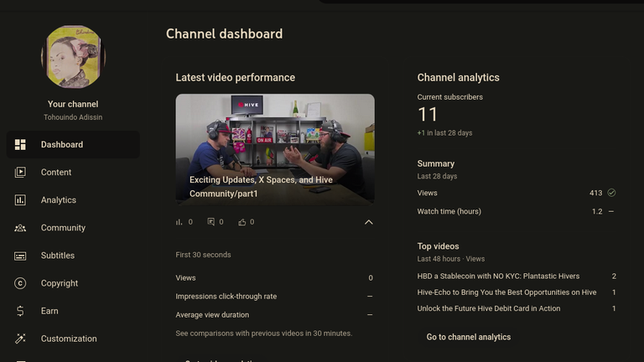Click Average view duration row
Image resolution: width=644 pixels, height=362 pixels.
(274, 315)
